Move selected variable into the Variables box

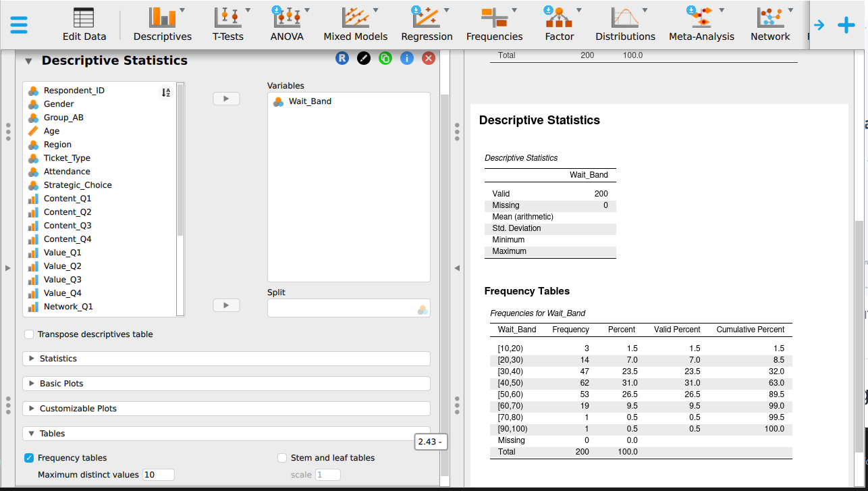(x=226, y=99)
